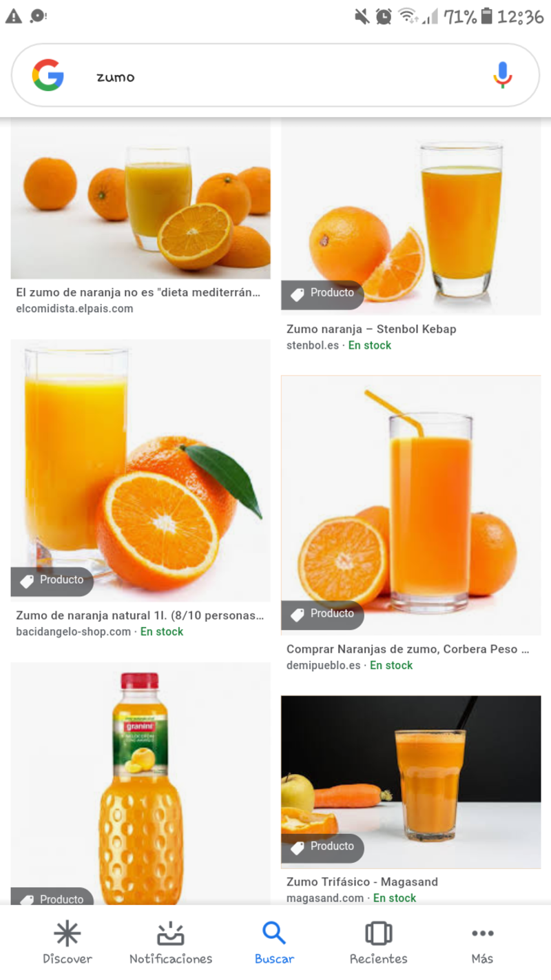Open the Discover tab
Screen dimensions: 551x980
click(x=67, y=942)
